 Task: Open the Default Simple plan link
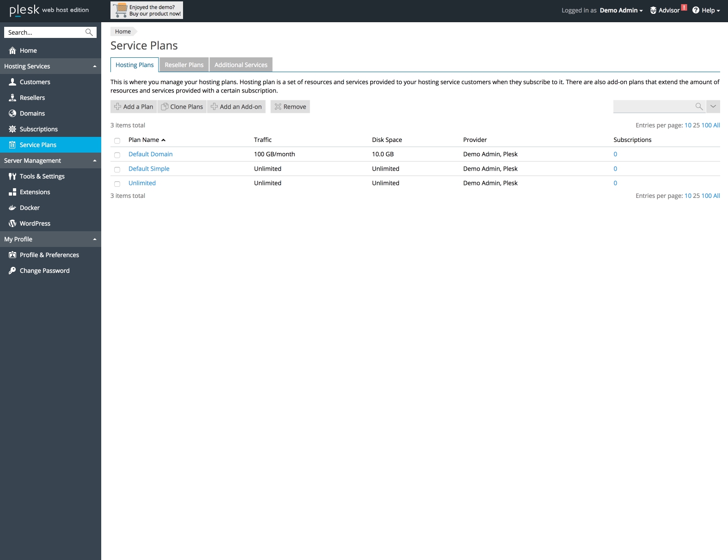149,169
